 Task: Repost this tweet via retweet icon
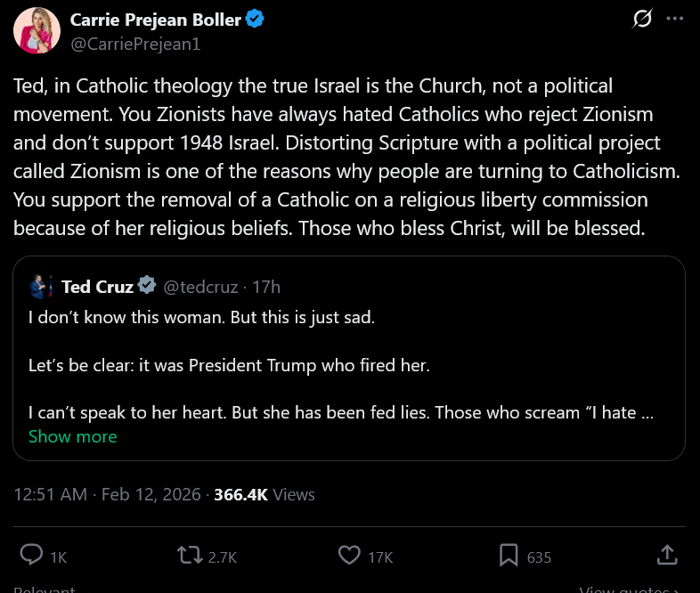(189, 556)
